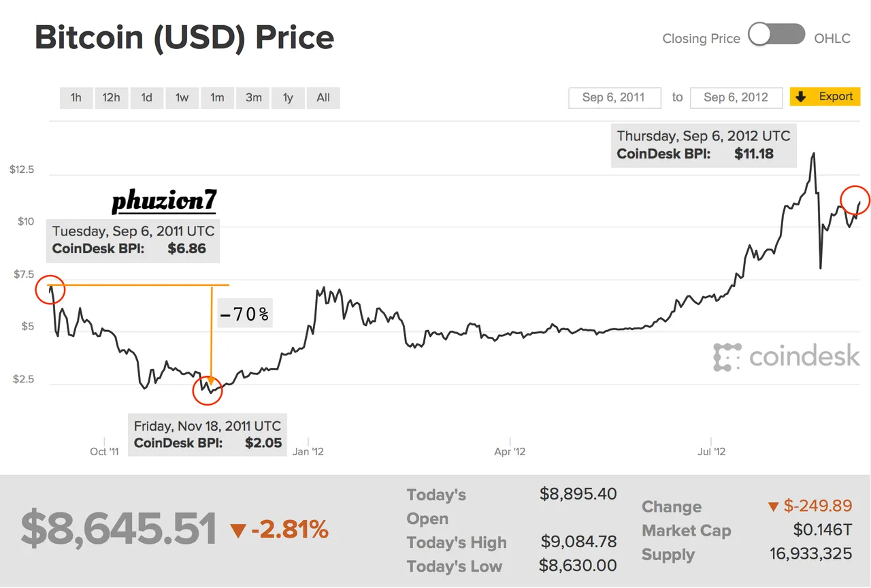The width and height of the screenshot is (871, 588).
Task: Click the red down-triangle beside -2.81%
Action: pos(237,531)
